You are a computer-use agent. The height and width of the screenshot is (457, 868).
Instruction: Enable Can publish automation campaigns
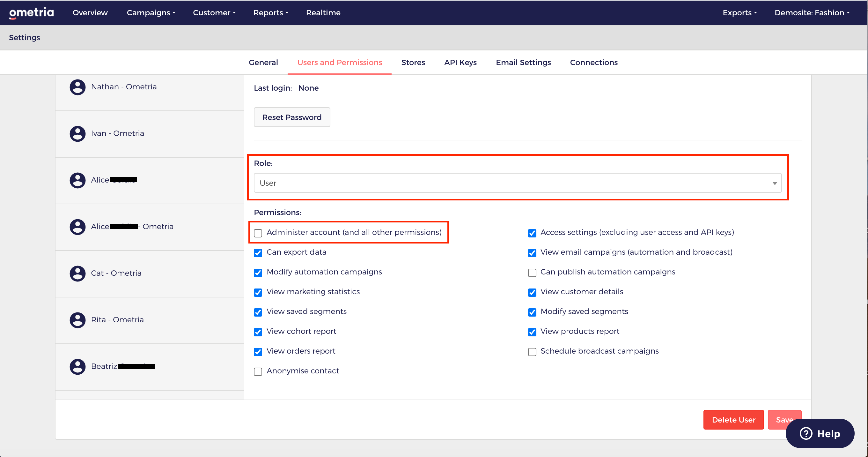pyautogui.click(x=532, y=273)
